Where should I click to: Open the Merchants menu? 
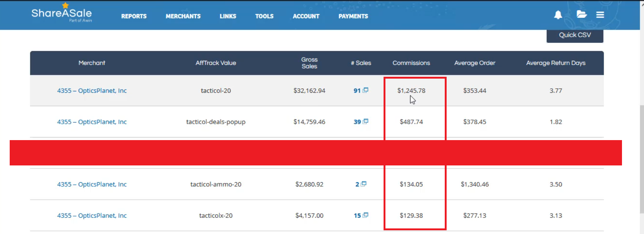(x=183, y=16)
